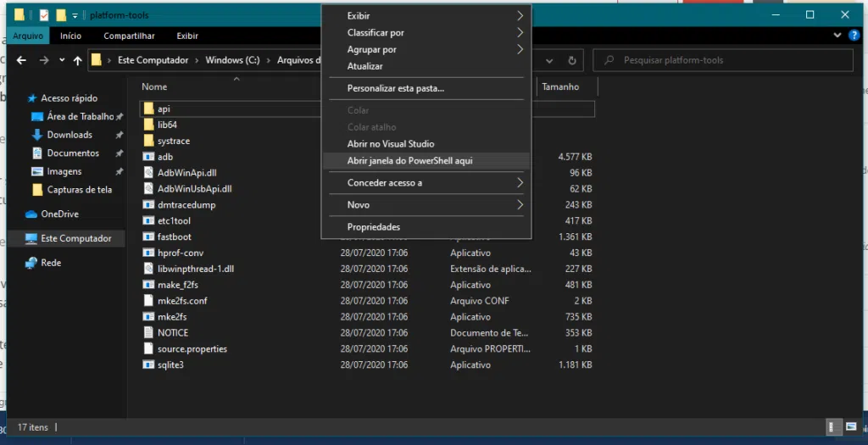Open the Exibir ribbon tab
The height and width of the screenshot is (445, 868).
click(x=187, y=36)
